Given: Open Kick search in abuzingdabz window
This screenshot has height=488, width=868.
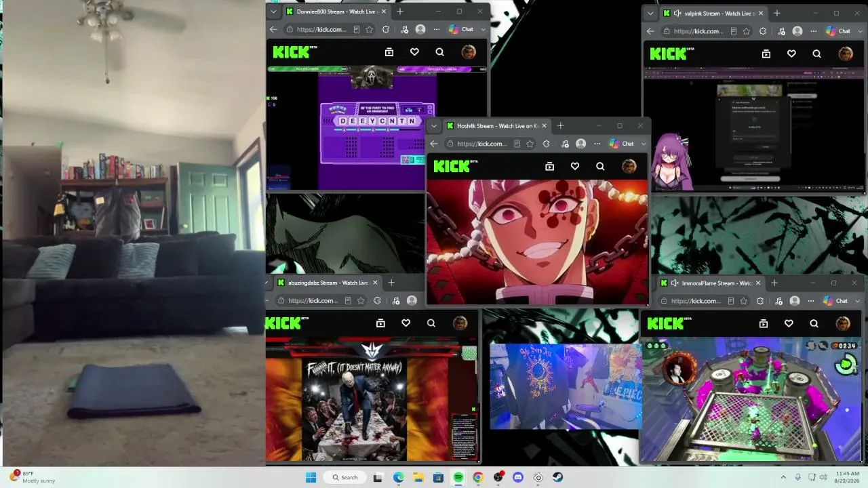Looking at the screenshot, I should (x=431, y=323).
